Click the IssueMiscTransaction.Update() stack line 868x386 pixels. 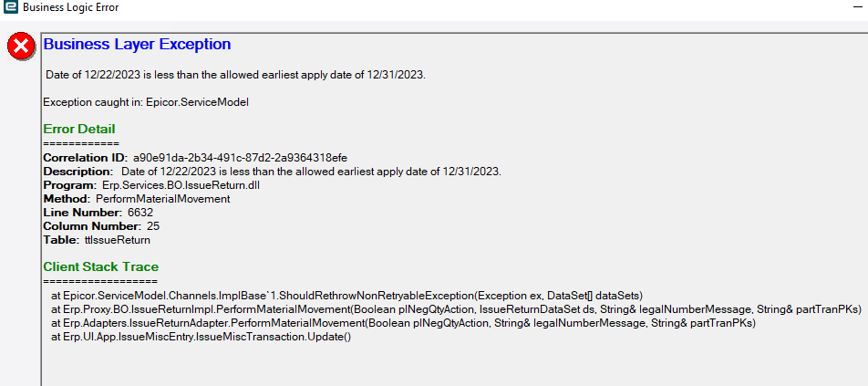point(201,337)
